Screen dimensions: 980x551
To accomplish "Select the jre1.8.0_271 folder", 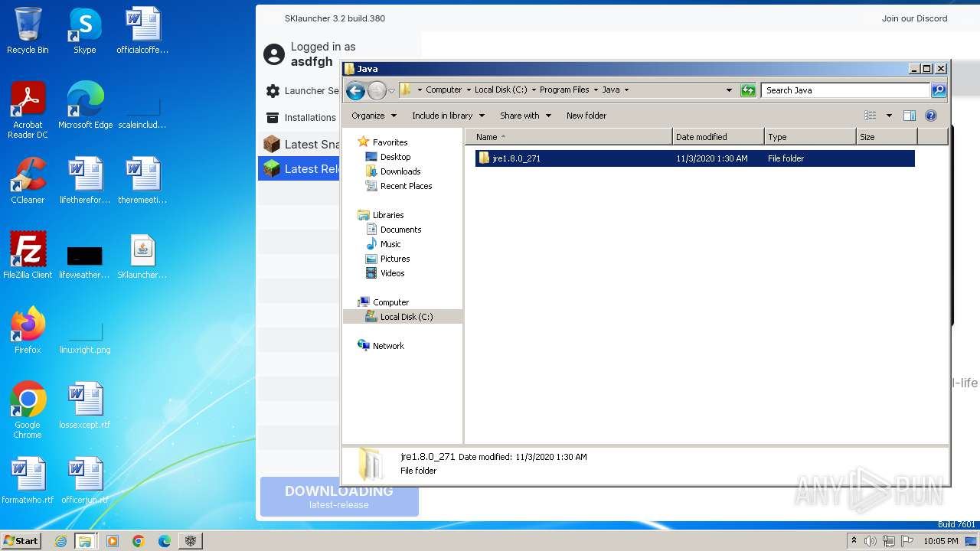I will tap(694, 158).
